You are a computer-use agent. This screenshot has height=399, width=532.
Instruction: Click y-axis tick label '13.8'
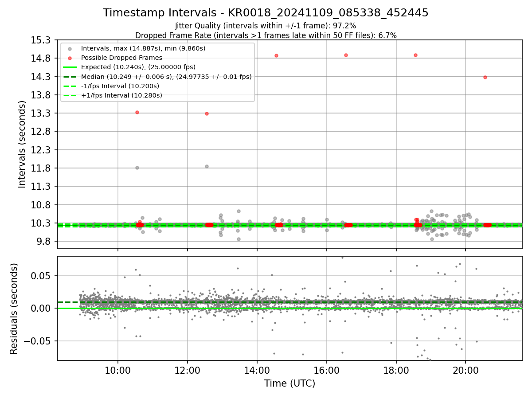(42, 95)
